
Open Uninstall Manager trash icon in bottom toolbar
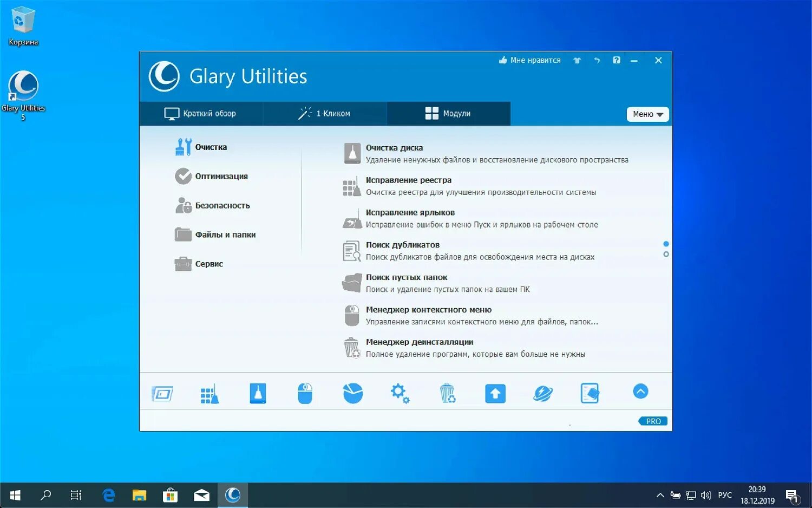[x=448, y=394]
